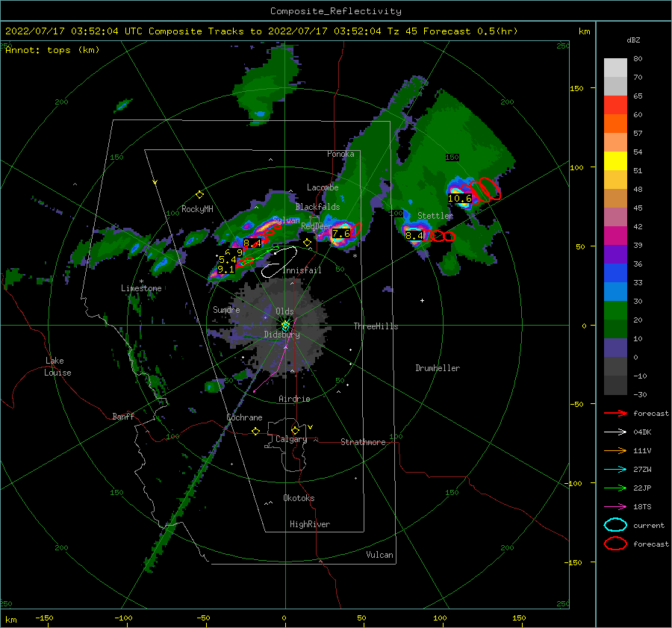The width and height of the screenshot is (672, 628).
Task: Click the yellow diamond marker near Cochrane
Action: coord(256,431)
